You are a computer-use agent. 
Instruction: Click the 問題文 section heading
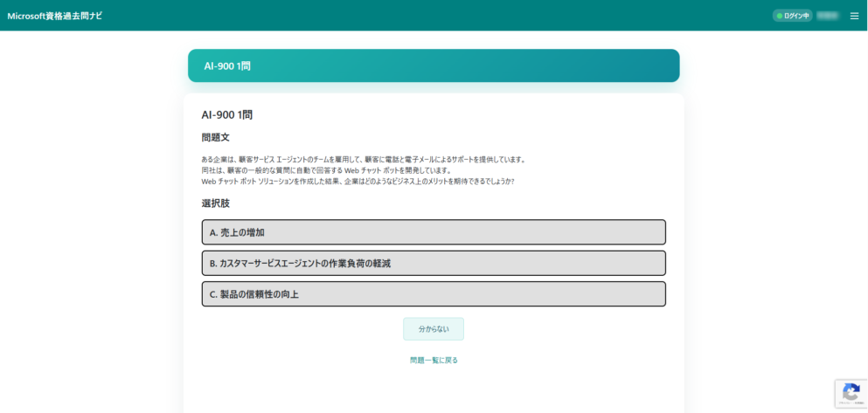215,137
